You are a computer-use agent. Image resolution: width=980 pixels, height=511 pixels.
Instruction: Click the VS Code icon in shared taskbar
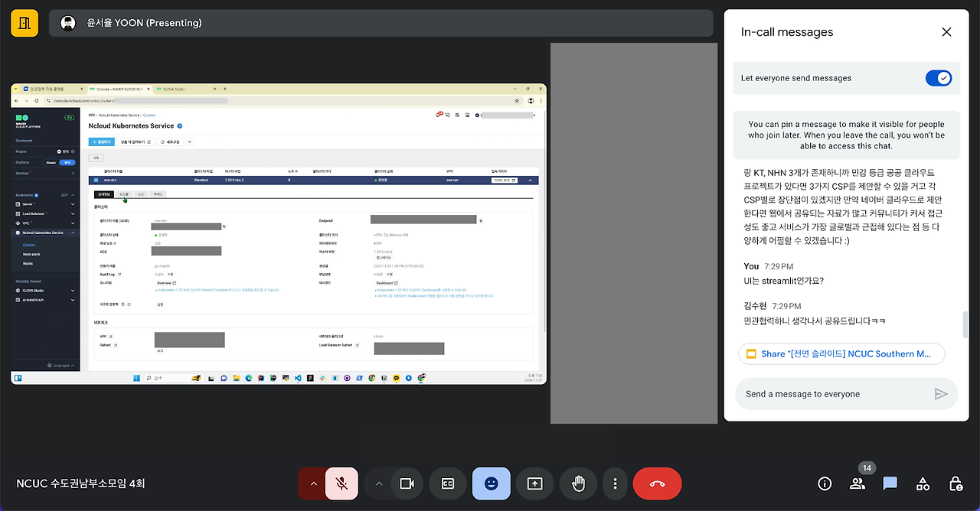[298, 378]
